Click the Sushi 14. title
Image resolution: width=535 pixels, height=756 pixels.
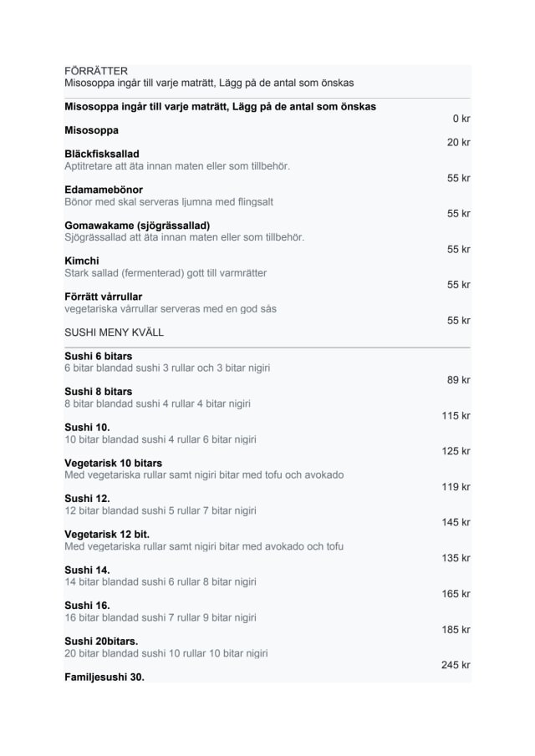click(87, 570)
